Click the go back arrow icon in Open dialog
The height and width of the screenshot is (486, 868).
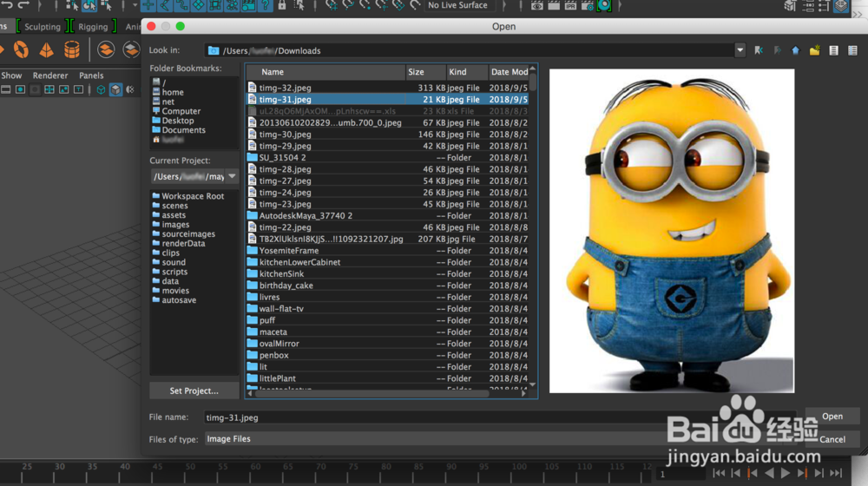759,50
